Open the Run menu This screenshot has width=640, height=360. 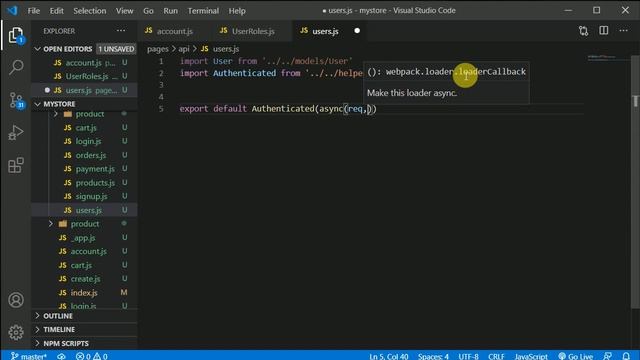coord(170,11)
